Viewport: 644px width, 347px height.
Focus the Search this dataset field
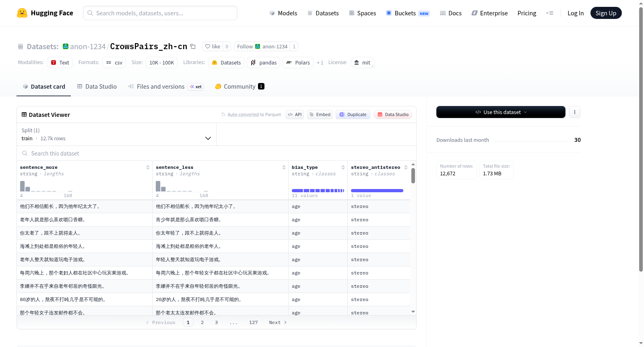pyautogui.click(x=217, y=153)
